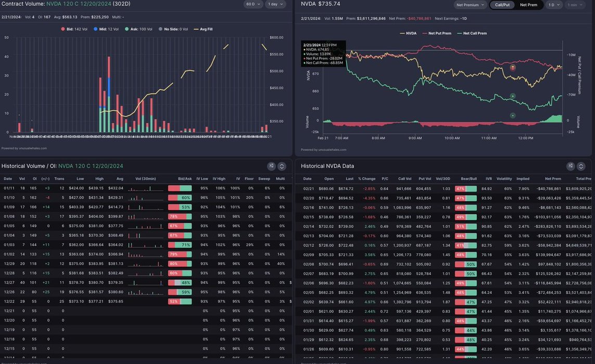Click the red event marker on Net Put Prem line
The height and width of the screenshot is (364, 595).
click(x=513, y=68)
